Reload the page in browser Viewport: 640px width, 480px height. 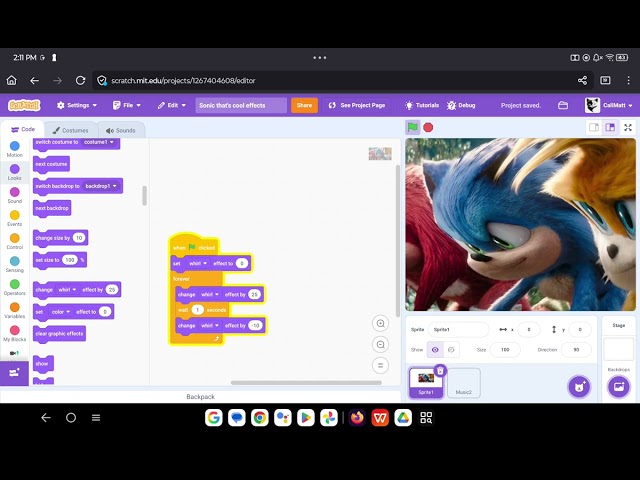(80, 81)
